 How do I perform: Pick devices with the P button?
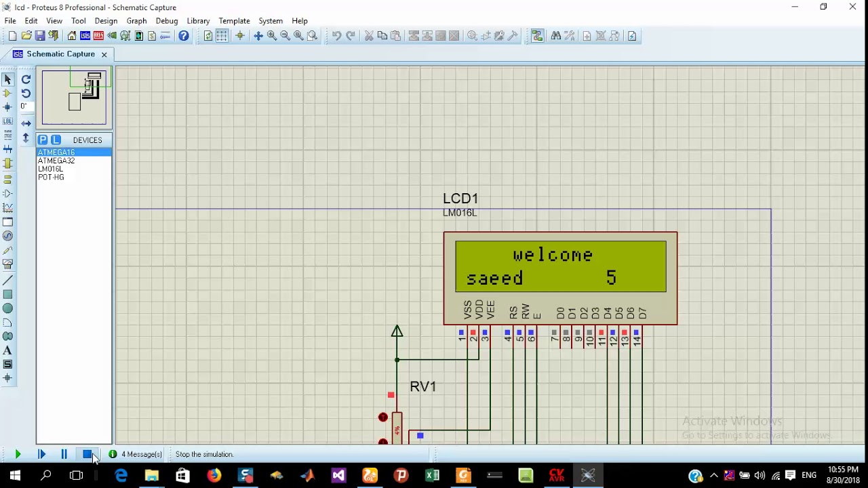pos(43,140)
